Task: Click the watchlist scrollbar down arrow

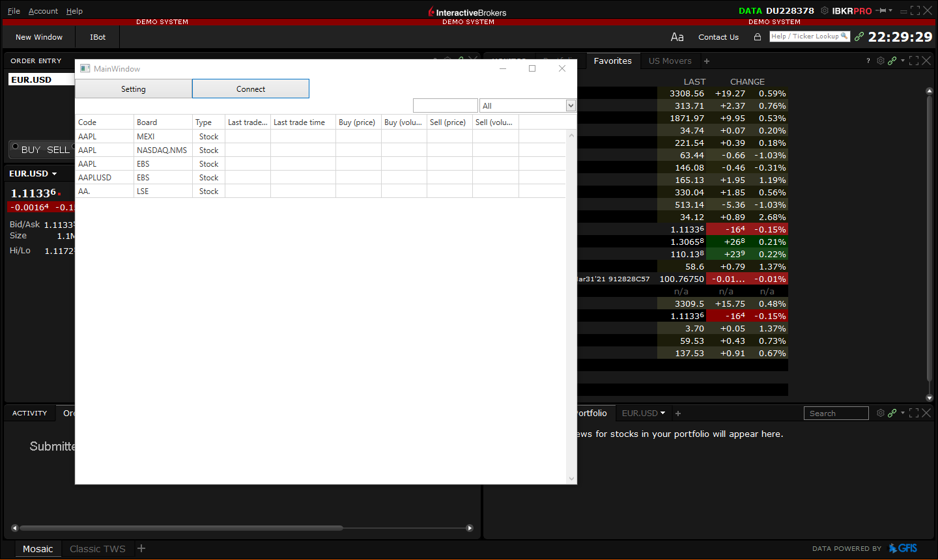Action: pos(930,398)
